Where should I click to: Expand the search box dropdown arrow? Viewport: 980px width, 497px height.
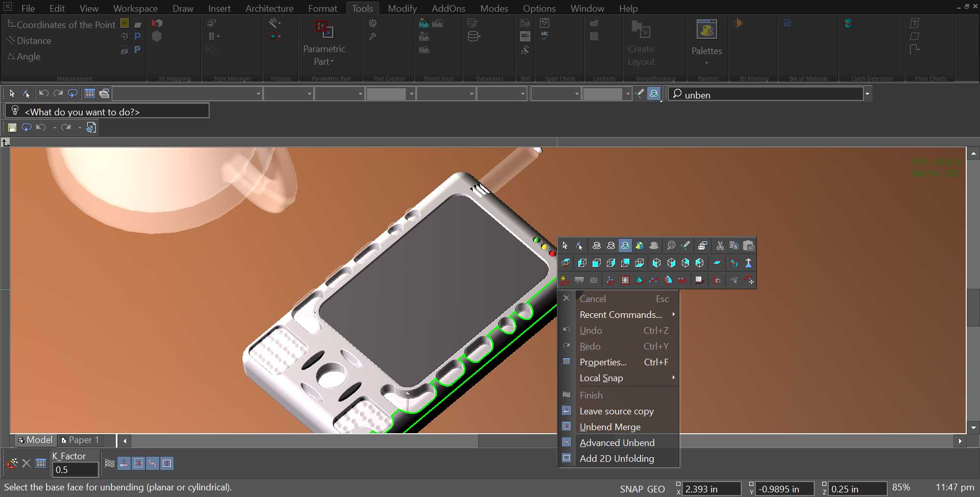(x=867, y=94)
